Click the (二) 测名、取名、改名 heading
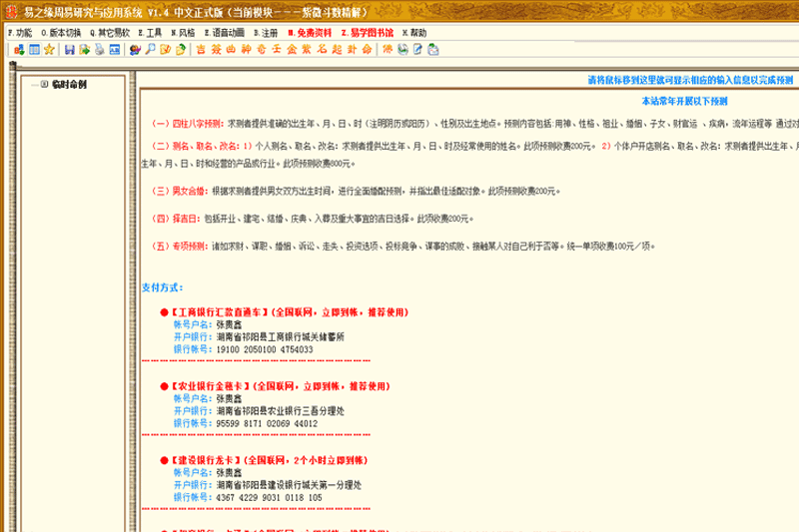Image resolution: width=799 pixels, height=532 pixels. [195, 146]
